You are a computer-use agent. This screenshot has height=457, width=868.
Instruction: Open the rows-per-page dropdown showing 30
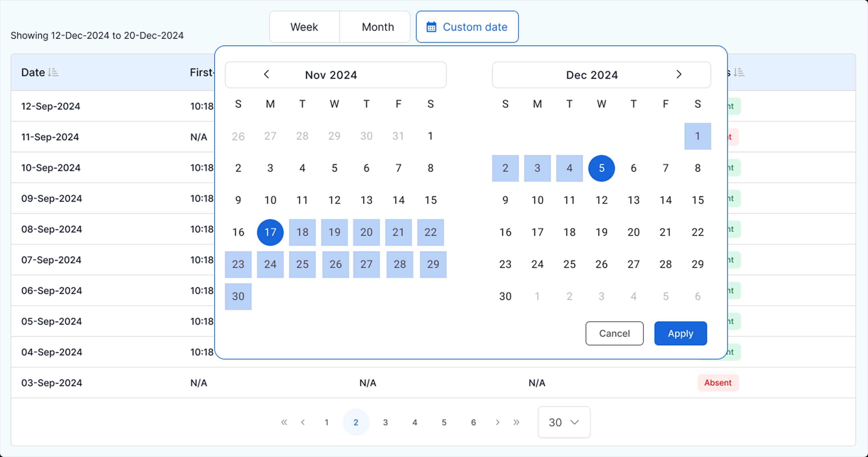(x=564, y=422)
